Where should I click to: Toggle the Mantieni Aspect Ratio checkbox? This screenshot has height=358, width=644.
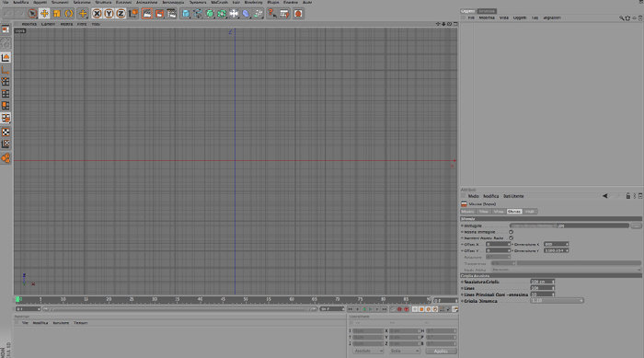(511, 238)
